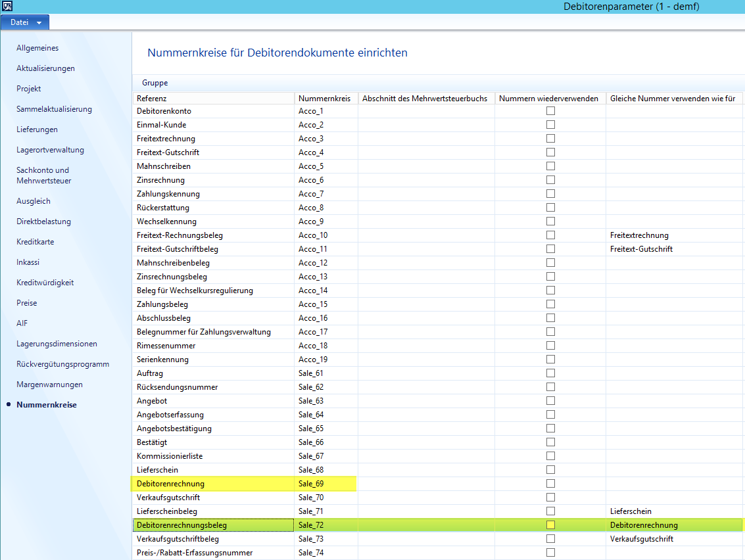The image size is (745, 560).
Task: Tick reuse numbers checkbox for Lieferschein row
Action: tap(550, 470)
